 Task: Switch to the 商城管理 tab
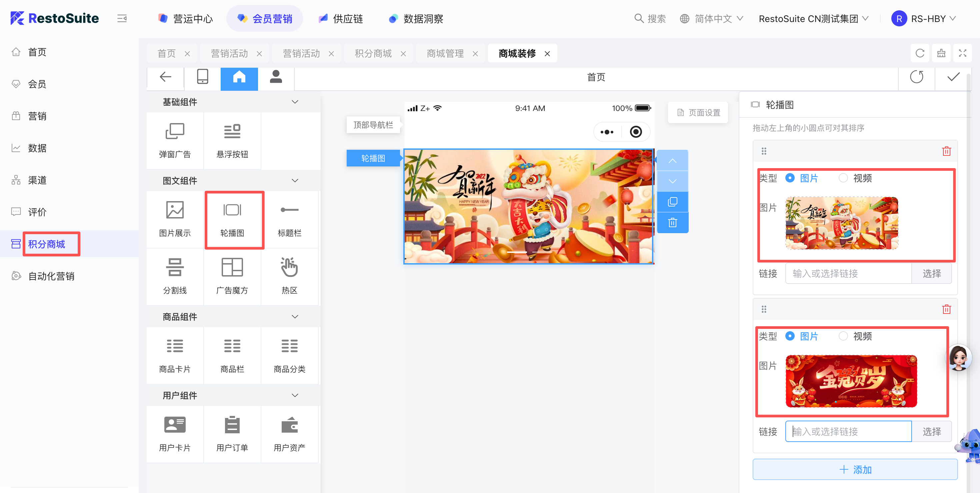tap(445, 54)
